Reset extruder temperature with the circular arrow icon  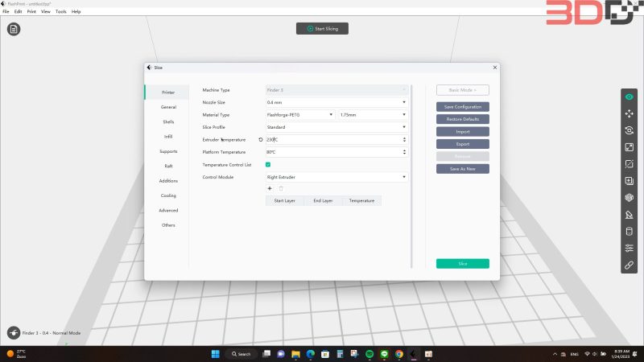260,139
